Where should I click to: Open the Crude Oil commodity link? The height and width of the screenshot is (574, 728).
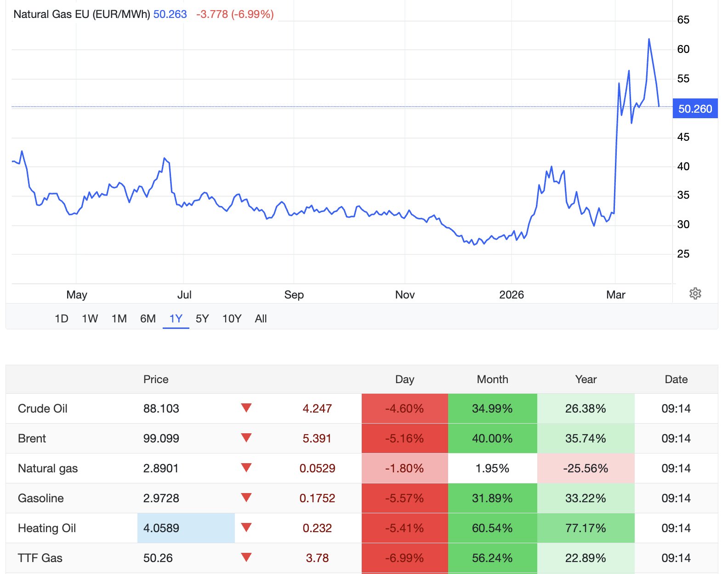(43, 408)
